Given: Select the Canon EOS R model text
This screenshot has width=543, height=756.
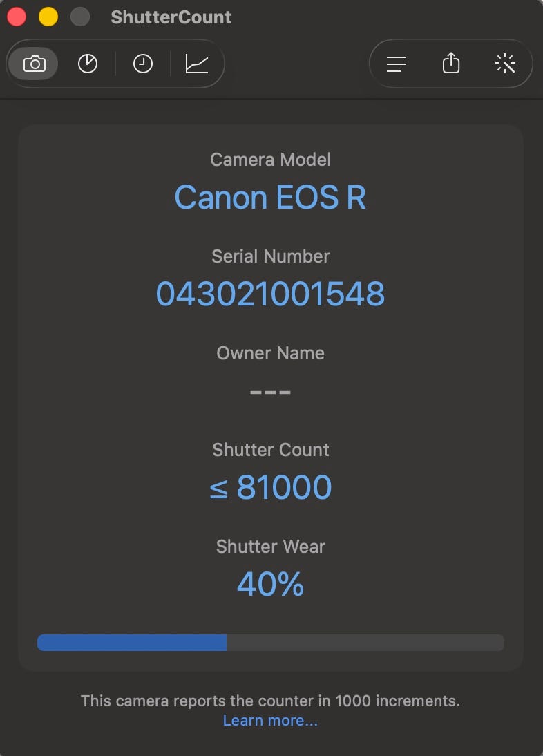Looking at the screenshot, I should pos(270,198).
